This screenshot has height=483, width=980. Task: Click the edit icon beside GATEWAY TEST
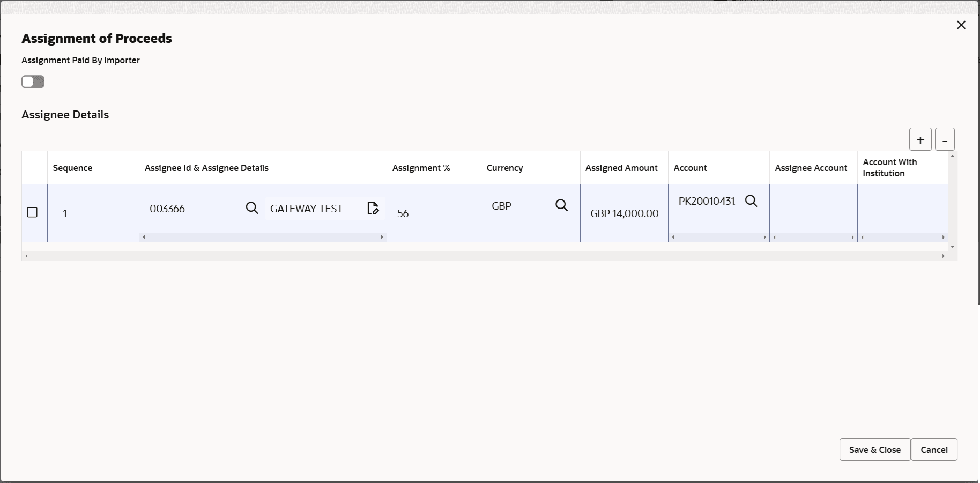tap(373, 209)
